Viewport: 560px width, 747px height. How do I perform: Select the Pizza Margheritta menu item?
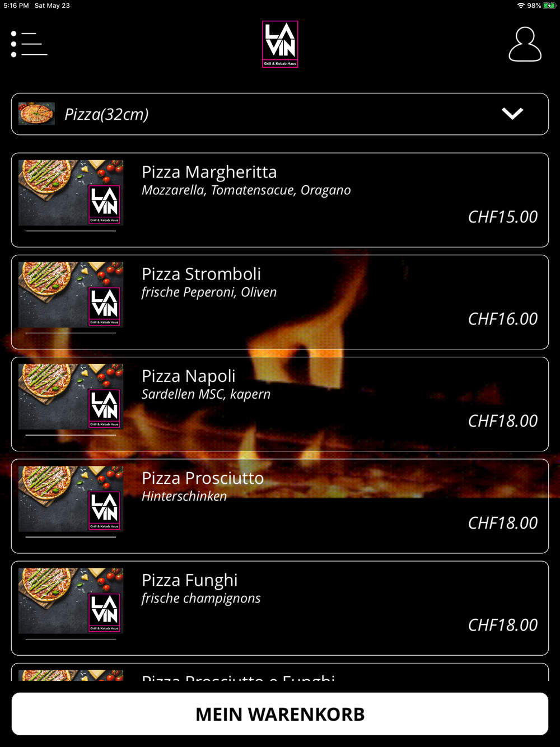point(280,200)
